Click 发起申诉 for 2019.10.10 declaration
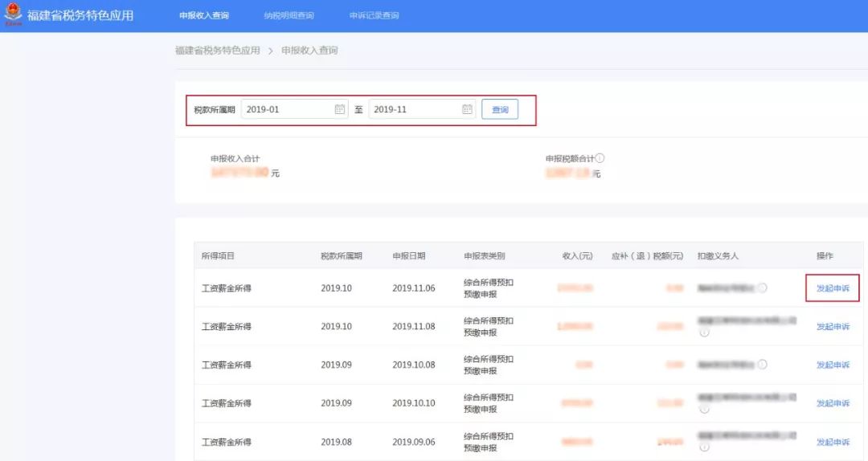 pos(833,403)
